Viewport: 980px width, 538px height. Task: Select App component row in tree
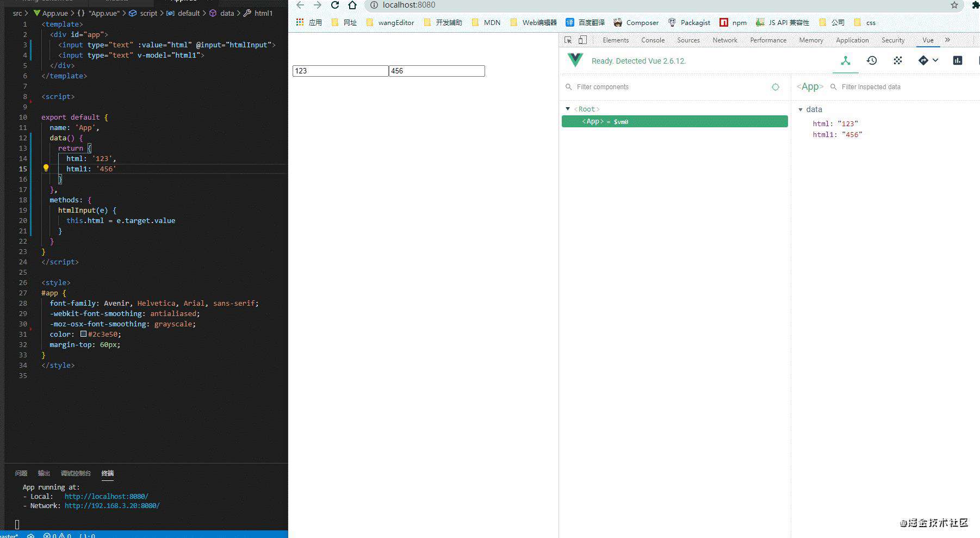pyautogui.click(x=674, y=121)
